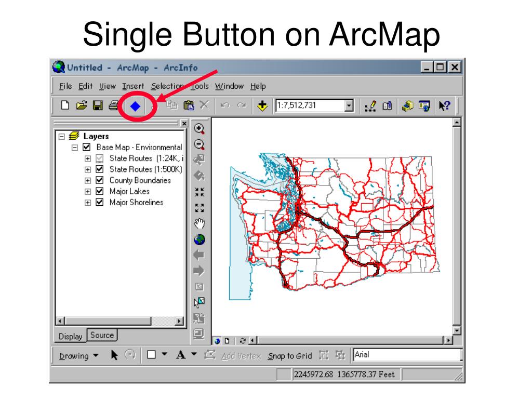Go back to previous extent arrow

pos(199,255)
